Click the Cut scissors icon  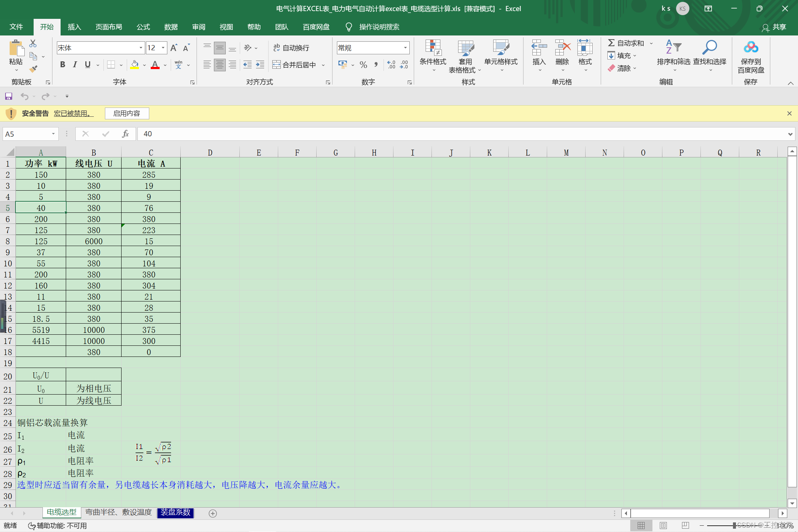(x=33, y=44)
